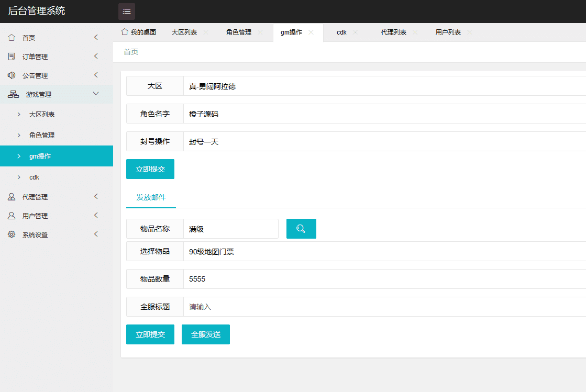
Task: Click the 订单管理 document icon
Action: pyautogui.click(x=12, y=57)
